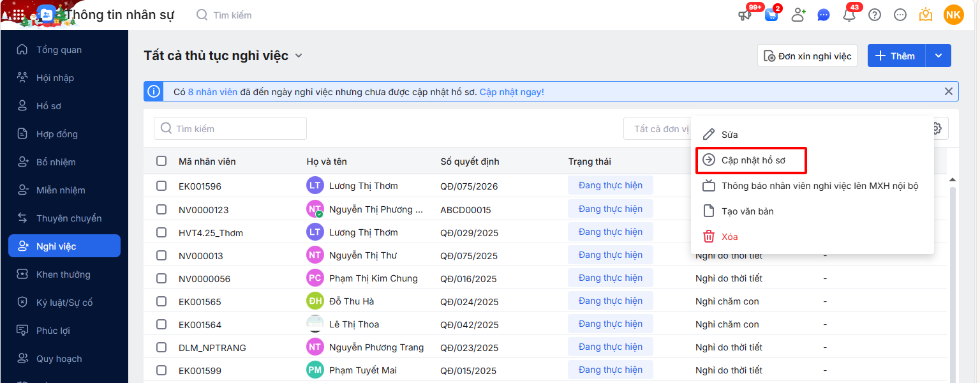Open the chat messages icon
The image size is (980, 383).
click(x=824, y=15)
